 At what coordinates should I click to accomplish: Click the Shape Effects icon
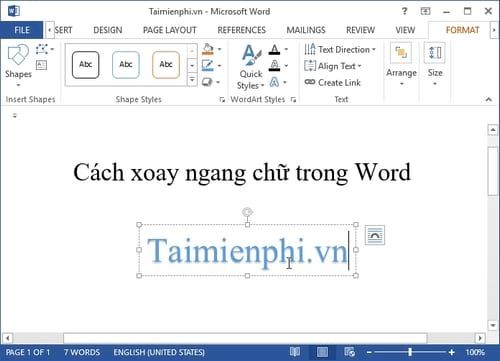(207, 82)
